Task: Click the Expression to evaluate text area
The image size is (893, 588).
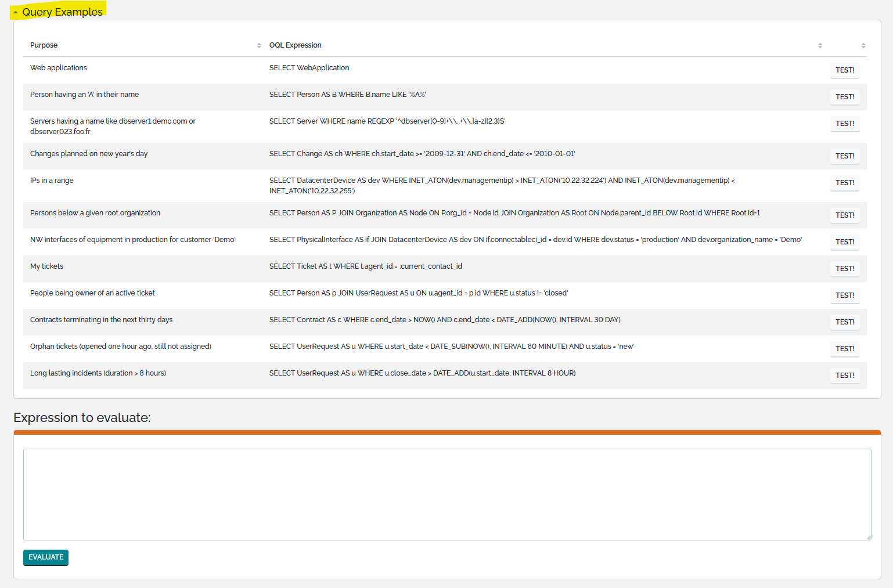Action: 446,494
